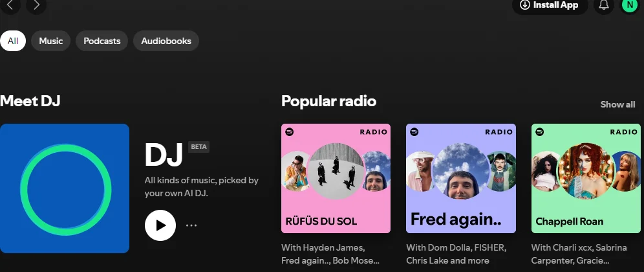Play the AI DJ
This screenshot has height=272, width=644.
[160, 225]
